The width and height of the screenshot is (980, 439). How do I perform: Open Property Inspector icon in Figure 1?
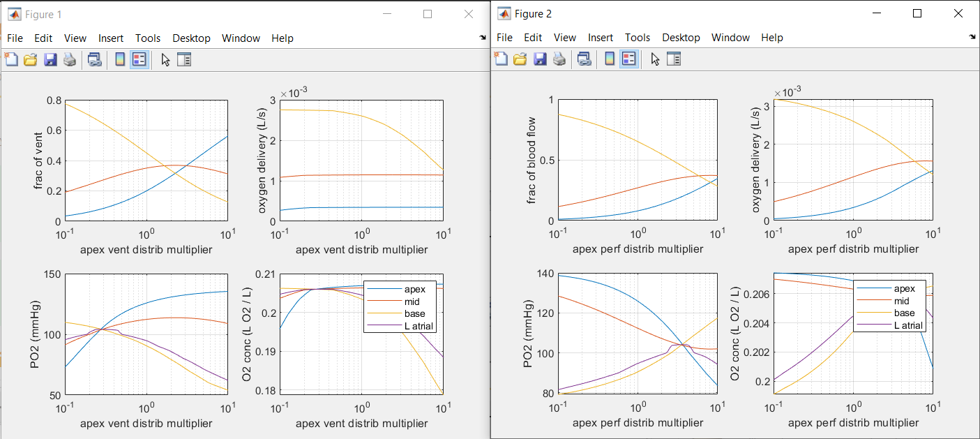click(x=184, y=60)
